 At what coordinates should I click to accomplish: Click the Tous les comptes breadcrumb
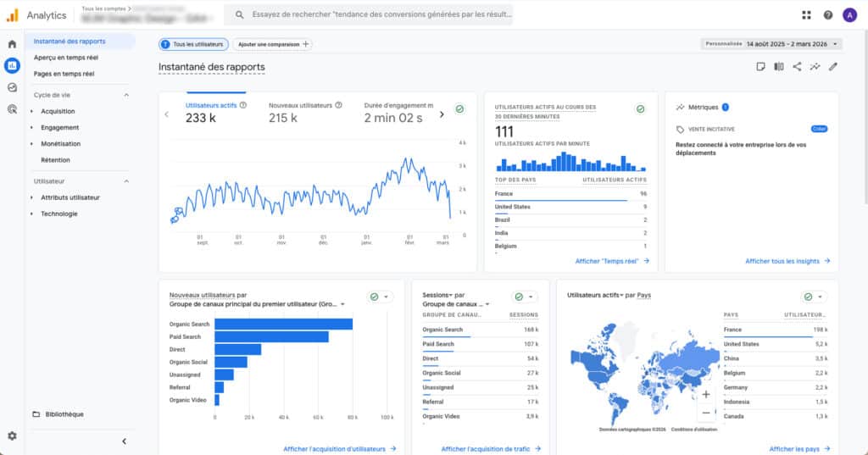(106, 8)
